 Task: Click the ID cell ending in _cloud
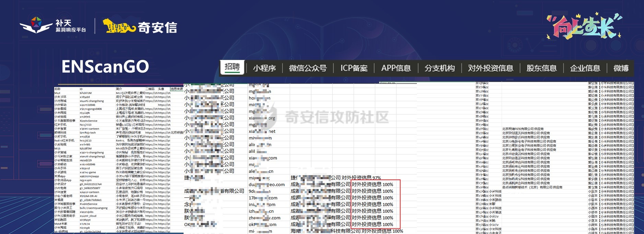pyautogui.click(x=88, y=216)
